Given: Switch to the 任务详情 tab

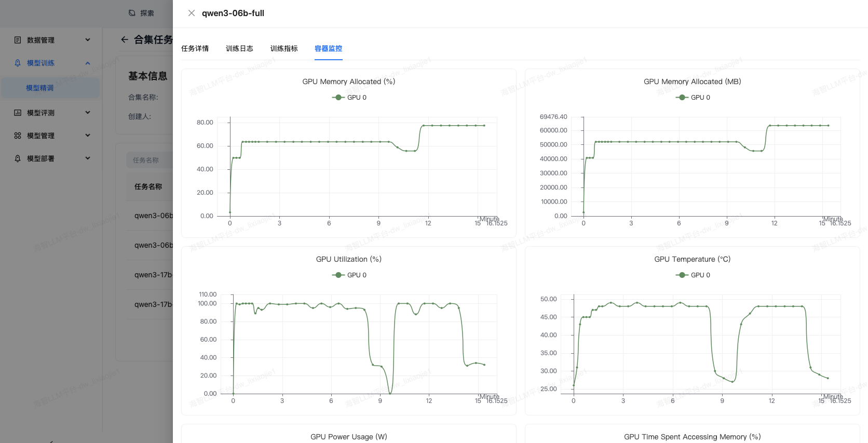Looking at the screenshot, I should click(195, 48).
